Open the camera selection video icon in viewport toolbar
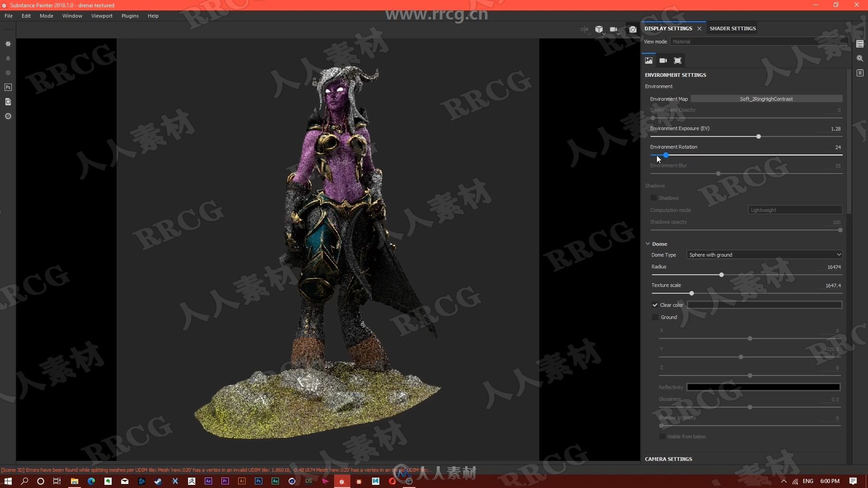 [613, 29]
